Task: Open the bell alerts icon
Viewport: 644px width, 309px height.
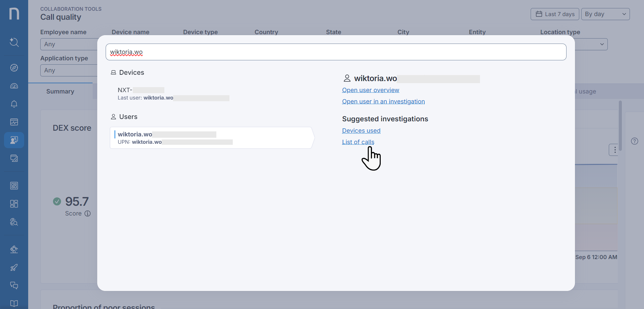Action: click(x=14, y=104)
